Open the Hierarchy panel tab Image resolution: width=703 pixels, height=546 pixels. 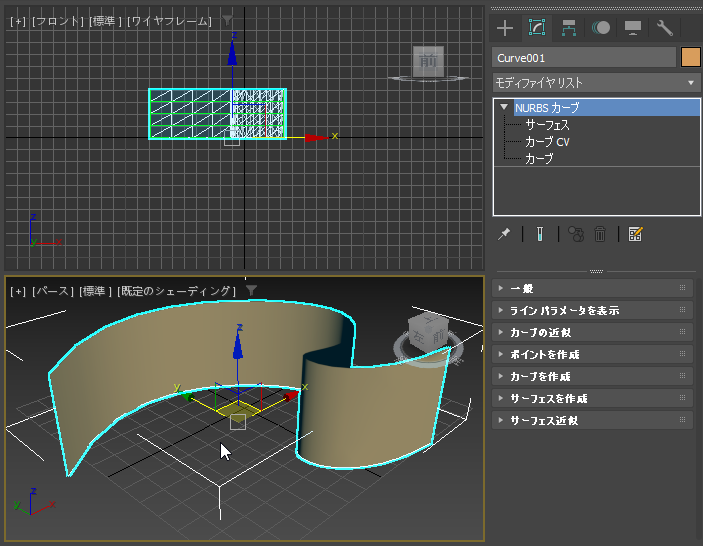pyautogui.click(x=568, y=28)
